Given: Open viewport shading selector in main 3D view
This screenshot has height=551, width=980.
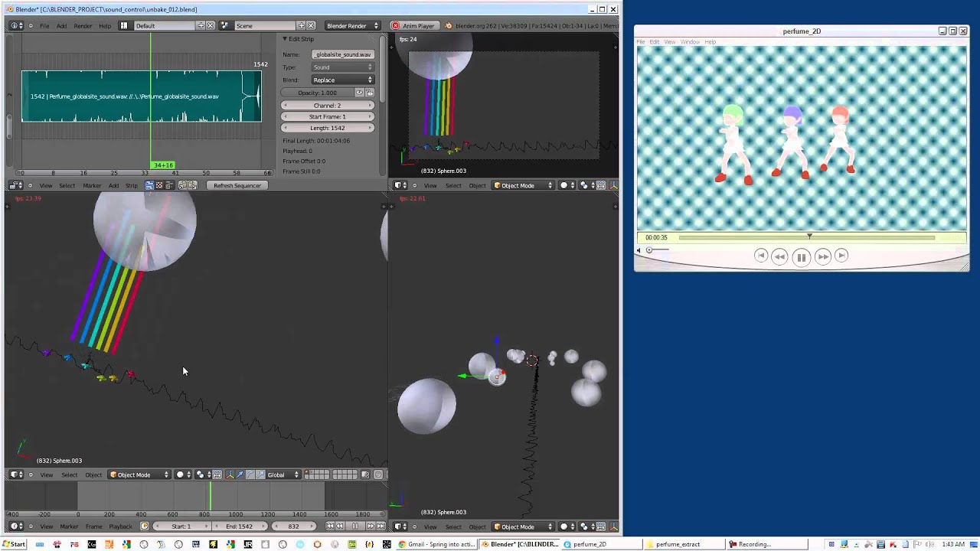Looking at the screenshot, I should point(185,474).
